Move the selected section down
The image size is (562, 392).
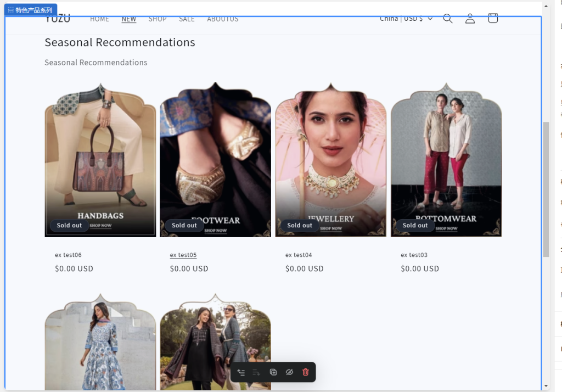[x=256, y=372]
